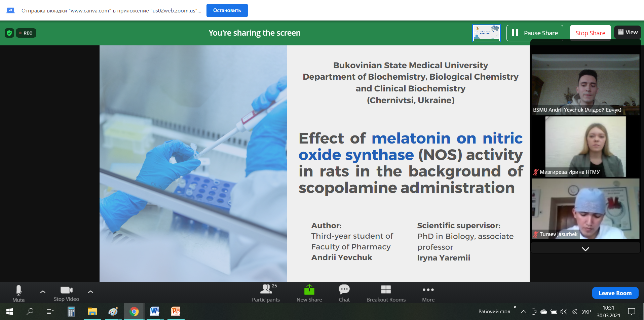Mute the microphone

point(18,293)
